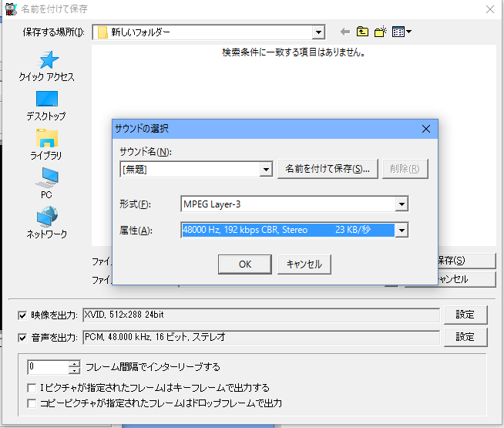
Task: Expand the 保存する場所 folder dropdown
Action: (x=318, y=32)
